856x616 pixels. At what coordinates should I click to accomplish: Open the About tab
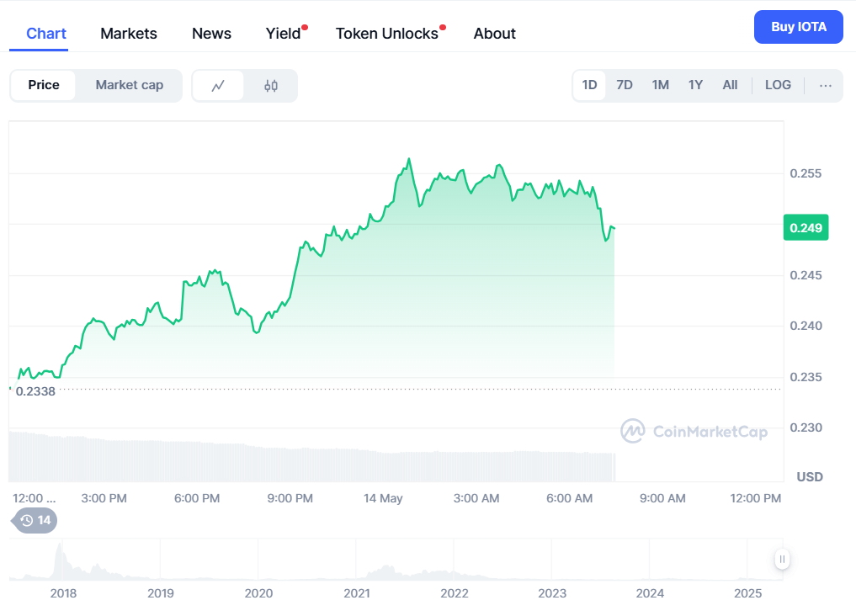pos(495,34)
